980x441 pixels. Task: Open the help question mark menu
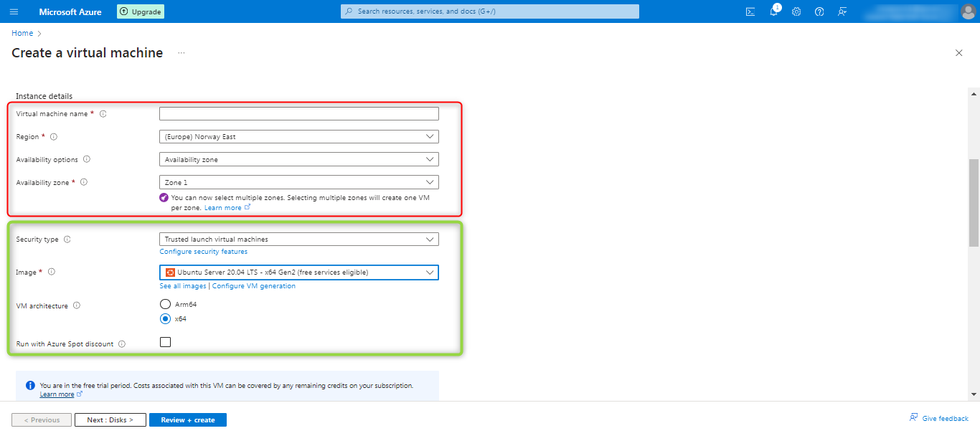click(x=819, y=11)
